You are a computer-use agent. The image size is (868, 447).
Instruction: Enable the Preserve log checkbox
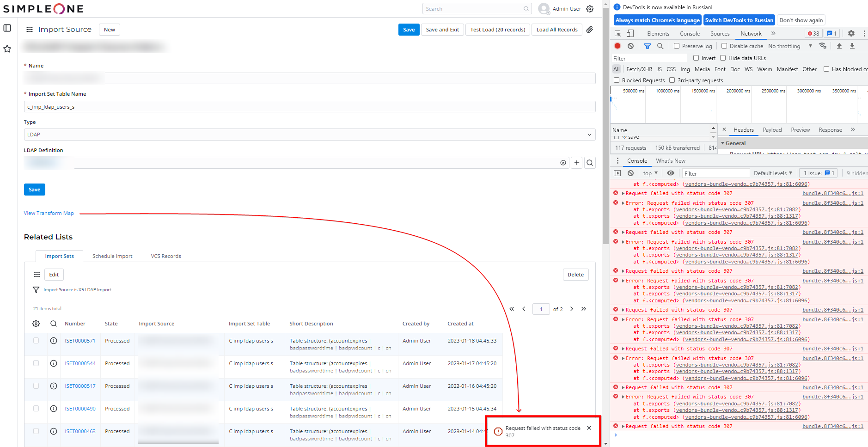coord(677,46)
